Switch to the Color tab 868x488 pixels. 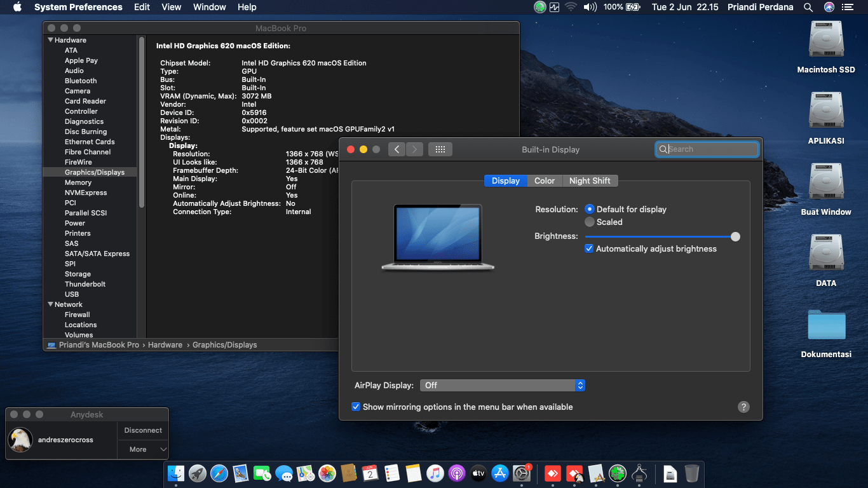coord(545,180)
